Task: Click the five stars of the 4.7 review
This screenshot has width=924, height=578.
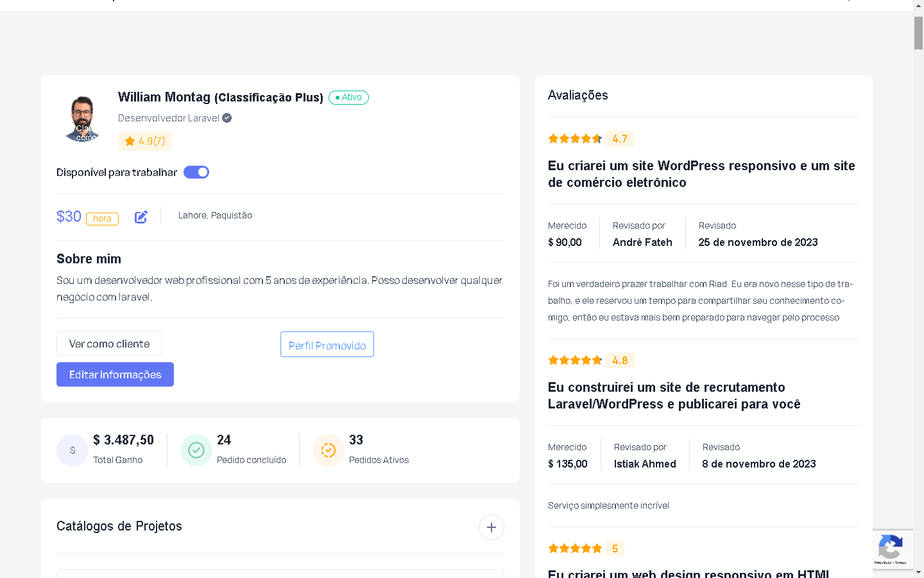Action: pyautogui.click(x=575, y=139)
